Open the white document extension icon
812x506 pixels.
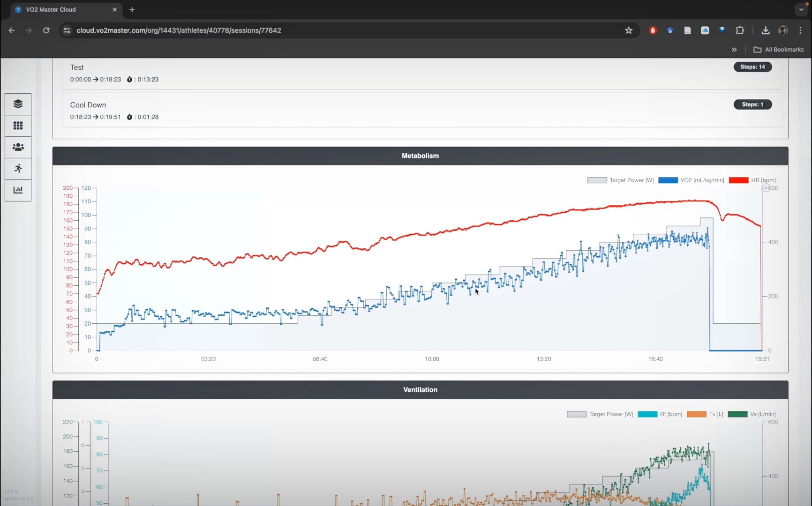point(687,30)
